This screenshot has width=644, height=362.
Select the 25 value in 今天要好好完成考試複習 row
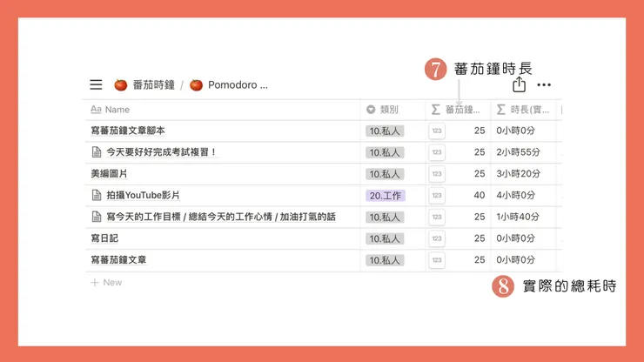point(480,152)
